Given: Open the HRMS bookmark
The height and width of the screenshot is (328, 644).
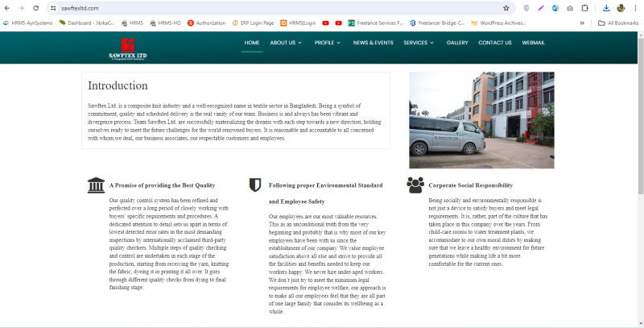Looking at the screenshot, I should 132,23.
